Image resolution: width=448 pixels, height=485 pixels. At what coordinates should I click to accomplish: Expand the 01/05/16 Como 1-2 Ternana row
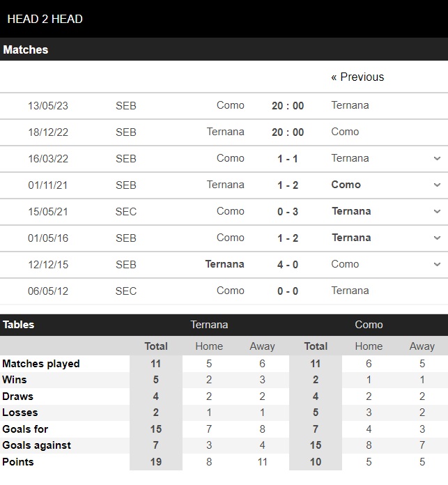(437, 238)
